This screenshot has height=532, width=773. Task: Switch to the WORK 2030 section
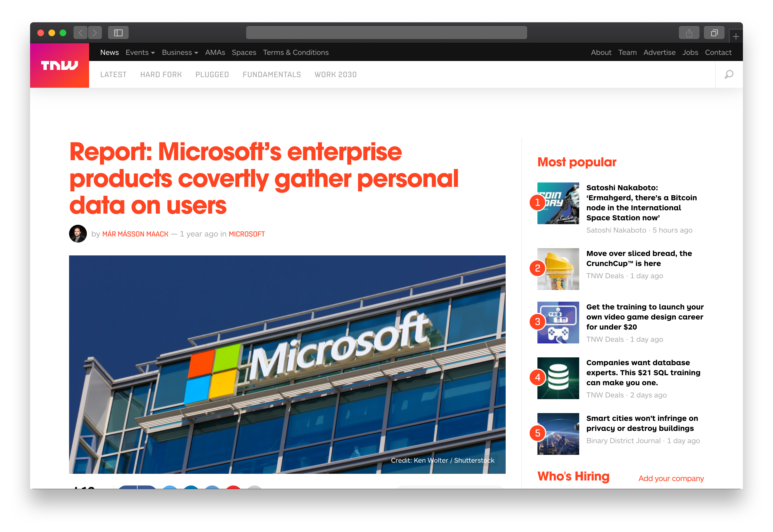(336, 75)
